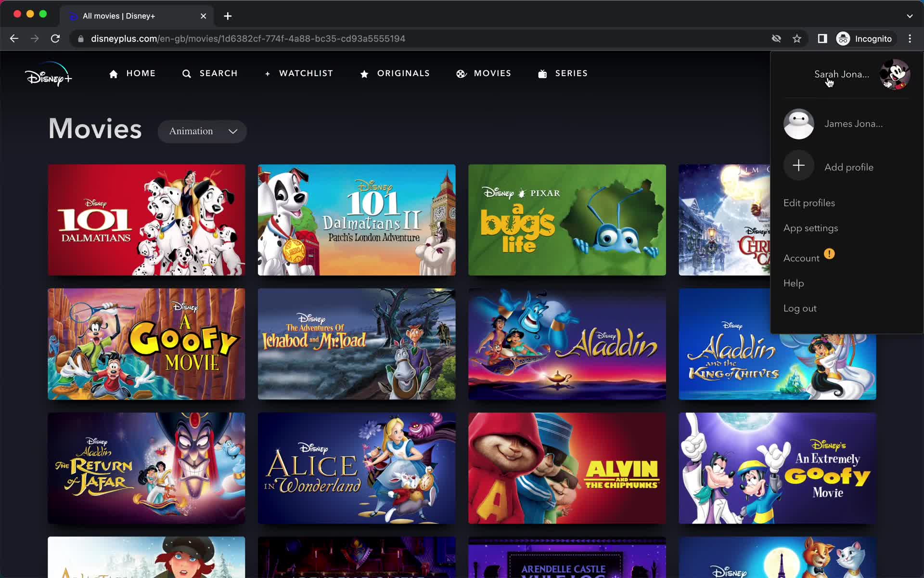Viewport: 924px width, 578px height.
Task: Bookmark this page with star icon
Action: [797, 39]
